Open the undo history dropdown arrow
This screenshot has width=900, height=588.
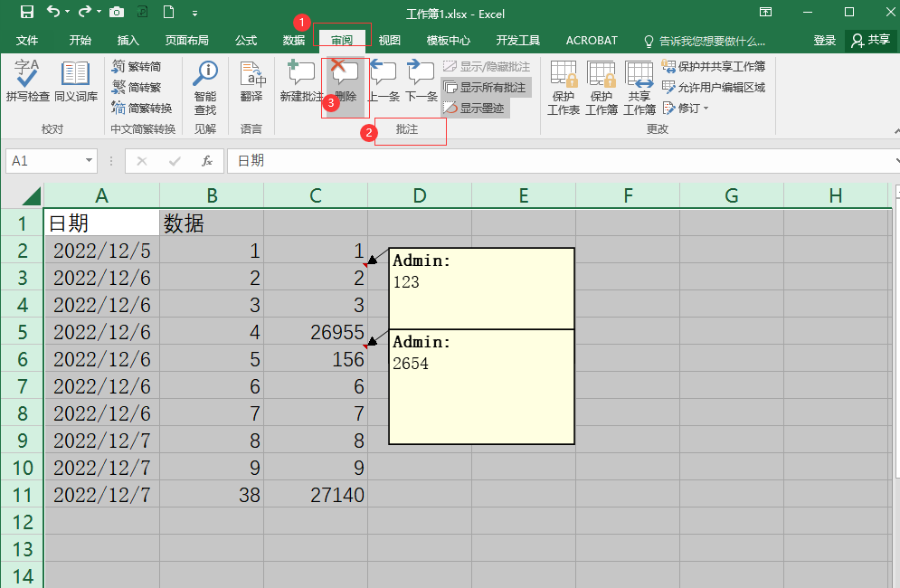pos(67,12)
